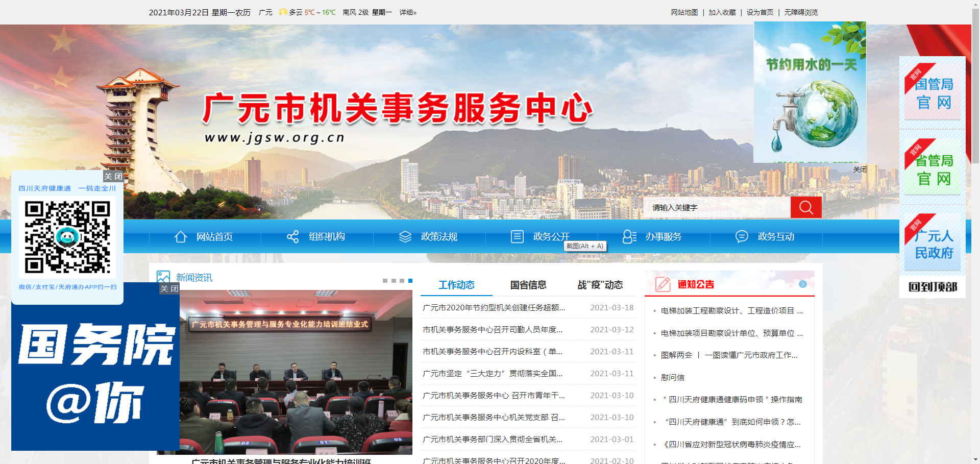Click the 详细» weather details link
This screenshot has height=464, width=980.
[x=408, y=12]
